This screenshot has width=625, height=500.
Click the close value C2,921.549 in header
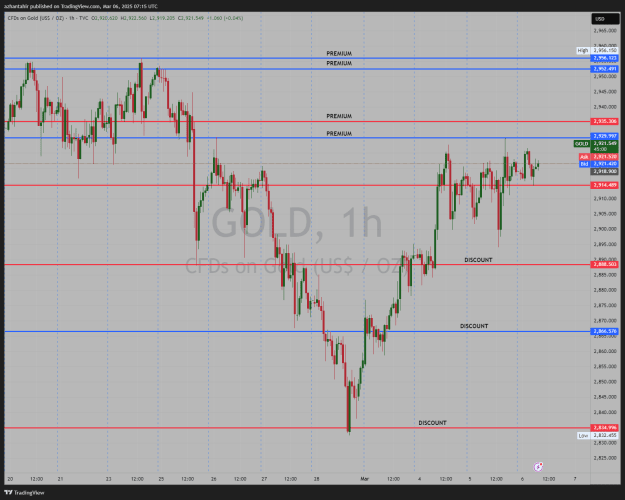pyautogui.click(x=191, y=18)
